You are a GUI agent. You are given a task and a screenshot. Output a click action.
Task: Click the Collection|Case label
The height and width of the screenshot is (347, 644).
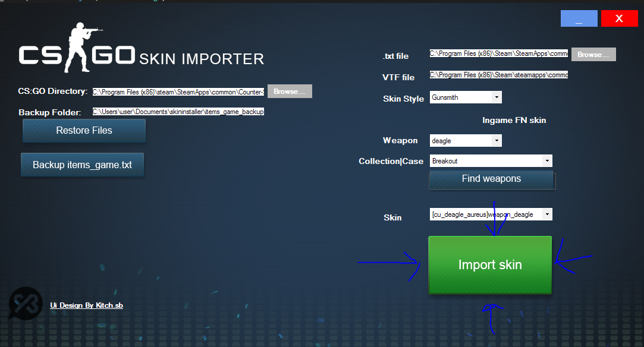(391, 161)
